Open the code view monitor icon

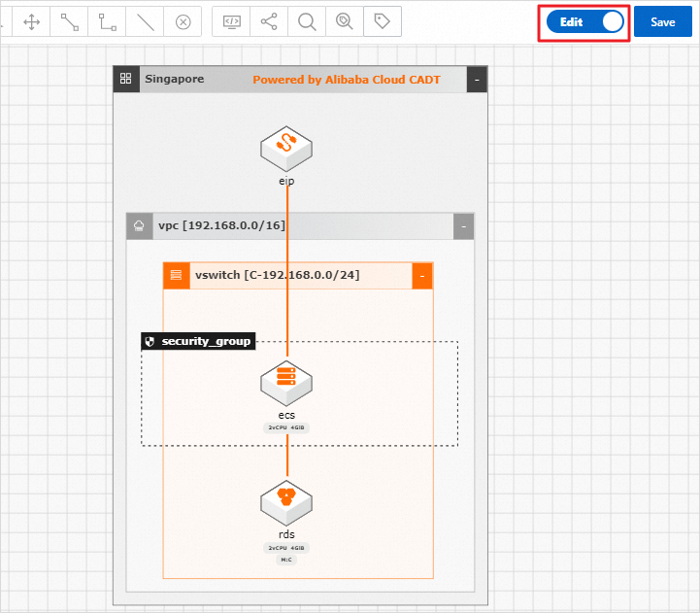coord(231,21)
